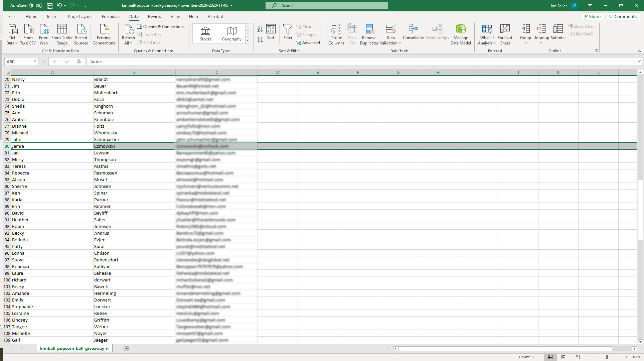Click the Share button
Viewport: 644px width, 361px height.
(592, 16)
